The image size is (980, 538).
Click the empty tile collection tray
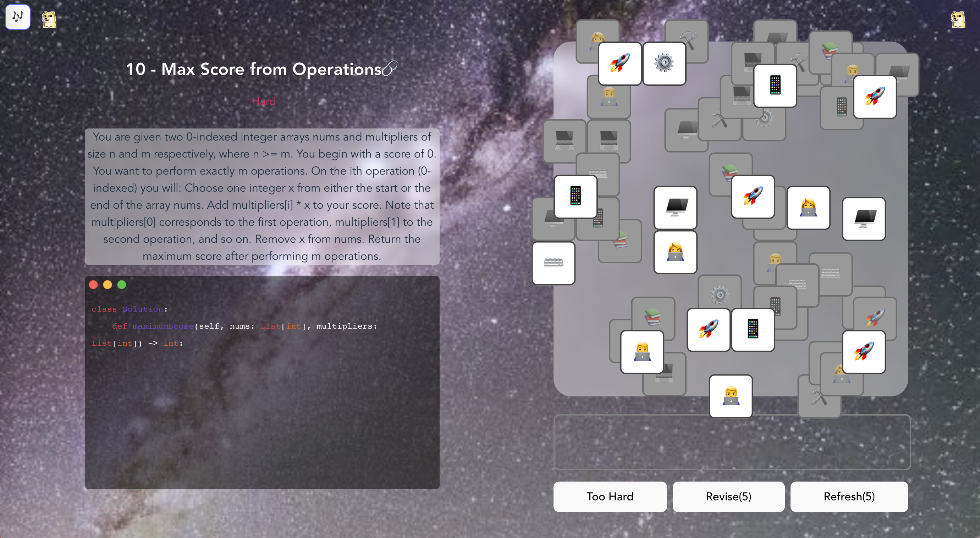click(x=731, y=442)
